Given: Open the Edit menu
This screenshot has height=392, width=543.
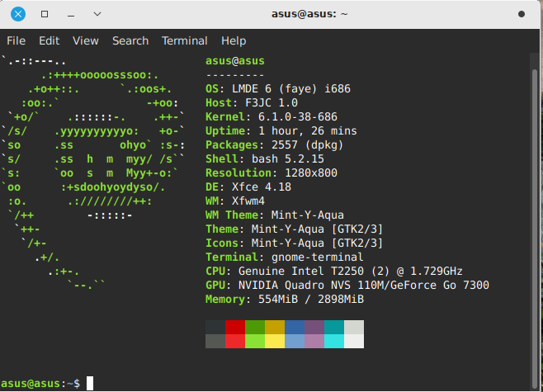Looking at the screenshot, I should coord(50,41).
